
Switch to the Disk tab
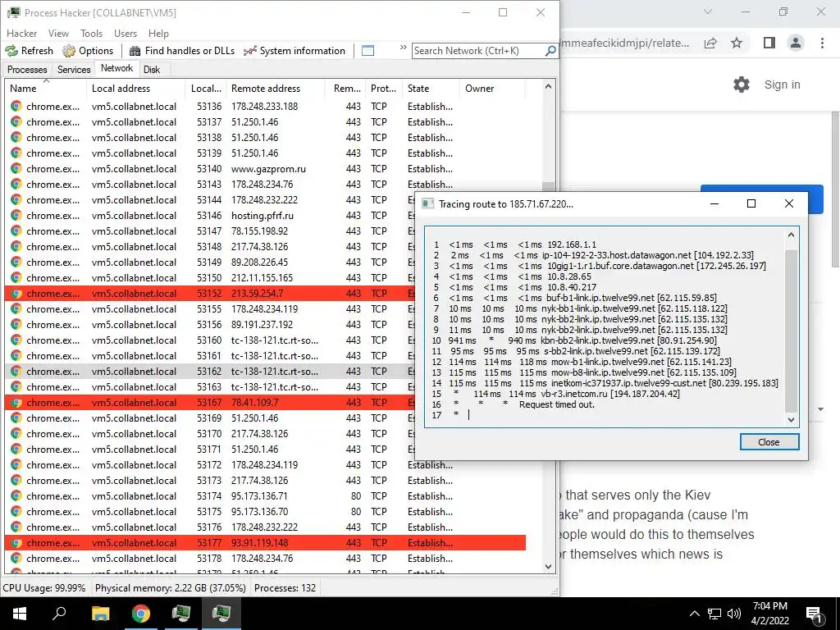152,70
